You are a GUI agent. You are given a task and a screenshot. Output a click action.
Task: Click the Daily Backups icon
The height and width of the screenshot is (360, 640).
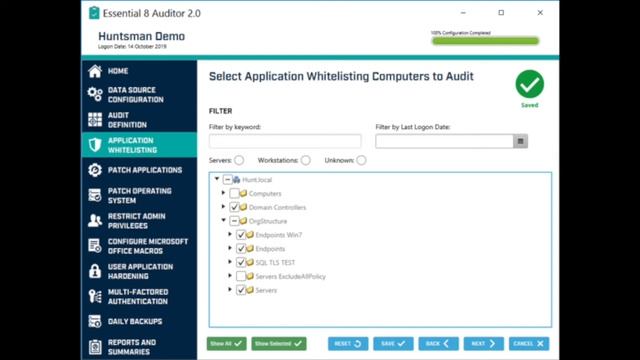coord(95,321)
